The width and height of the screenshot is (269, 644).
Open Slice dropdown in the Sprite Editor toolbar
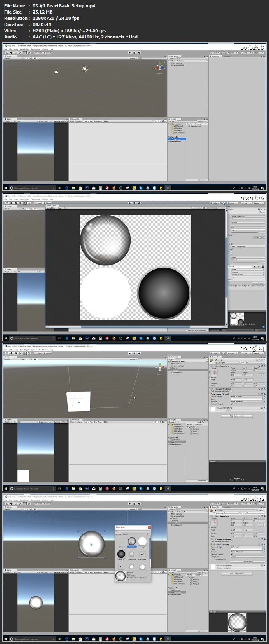coord(60,208)
